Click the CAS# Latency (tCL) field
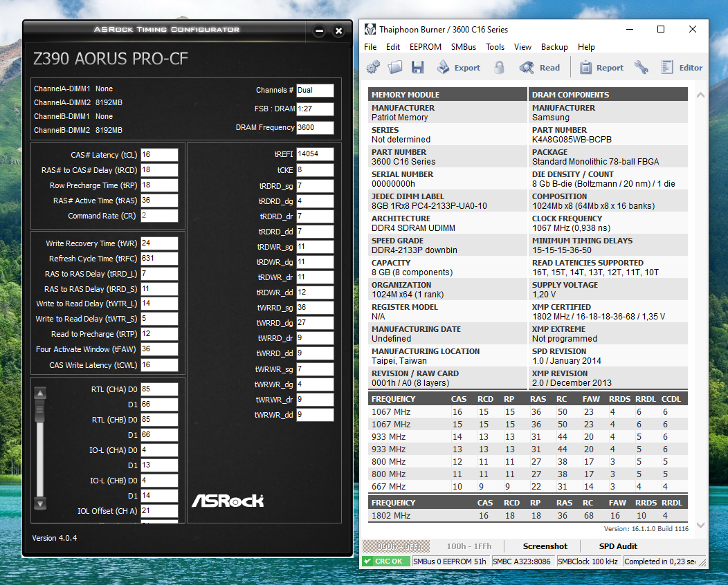The height and width of the screenshot is (585, 728). (x=159, y=155)
